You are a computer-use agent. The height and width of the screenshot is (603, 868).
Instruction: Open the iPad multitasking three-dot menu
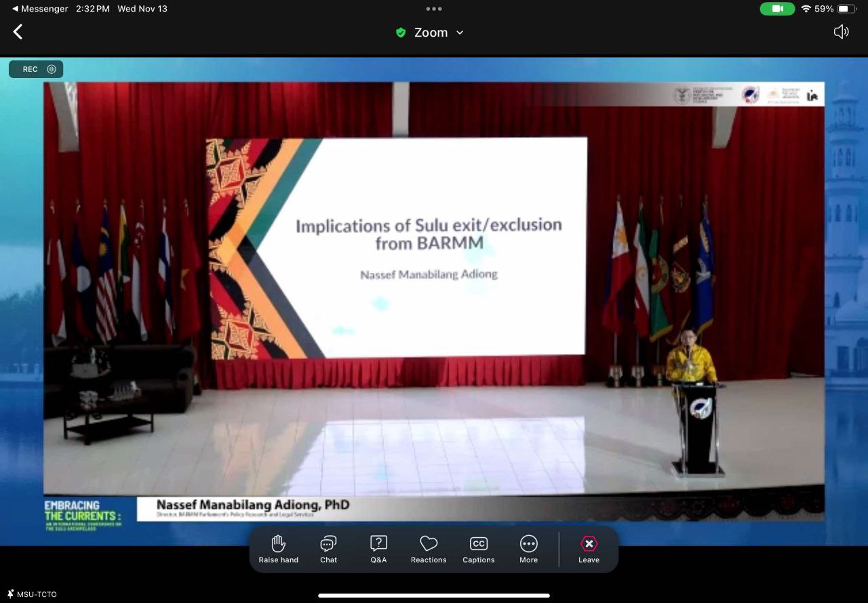click(x=434, y=9)
